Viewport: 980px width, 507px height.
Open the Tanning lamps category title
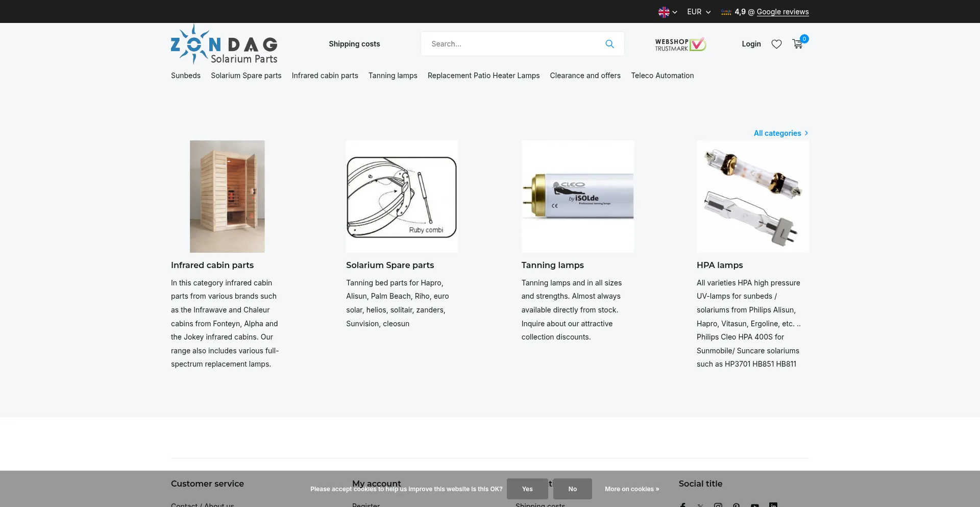(x=553, y=265)
